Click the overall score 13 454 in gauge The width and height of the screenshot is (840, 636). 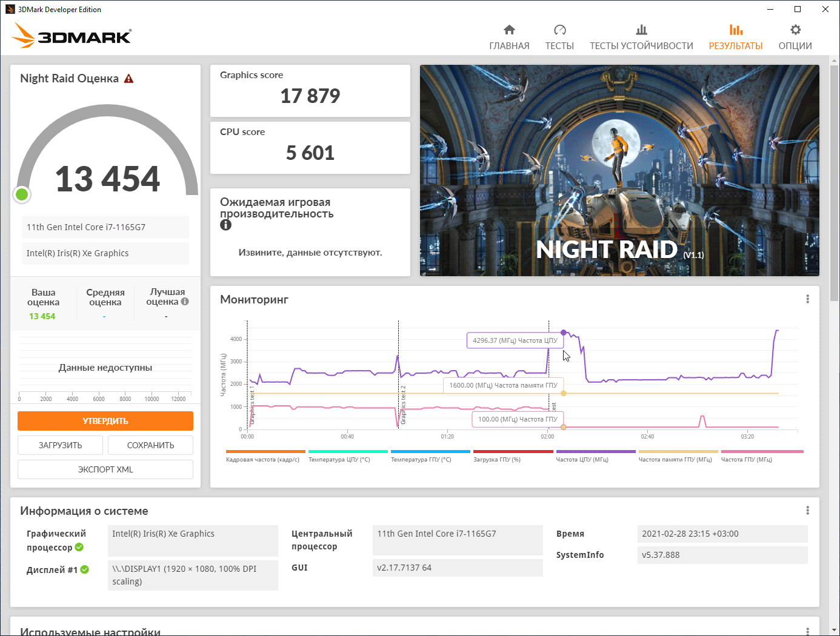tap(108, 179)
